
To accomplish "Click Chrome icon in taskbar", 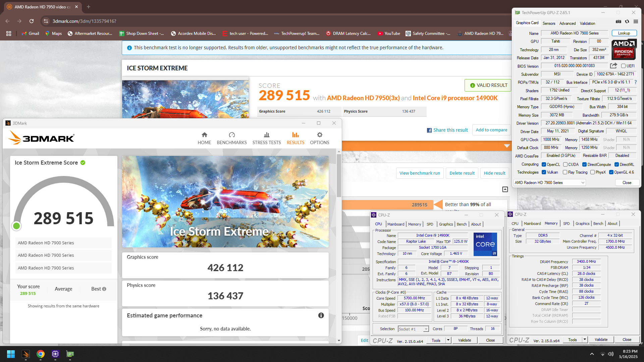I will pos(41,354).
